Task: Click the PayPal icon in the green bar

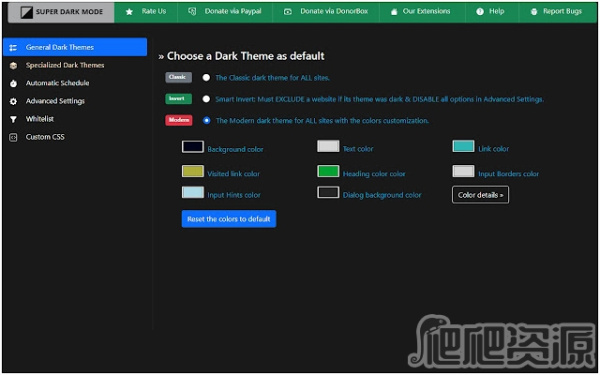Action: tap(192, 11)
